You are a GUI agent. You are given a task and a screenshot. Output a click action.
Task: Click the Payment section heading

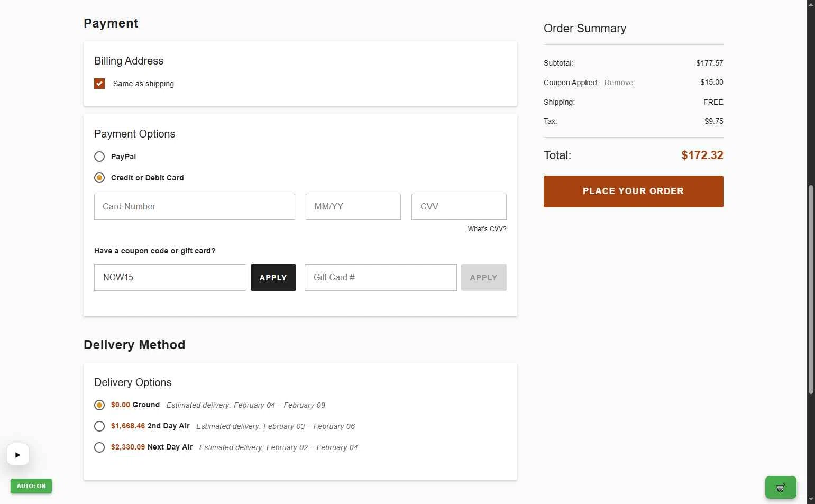pyautogui.click(x=111, y=23)
